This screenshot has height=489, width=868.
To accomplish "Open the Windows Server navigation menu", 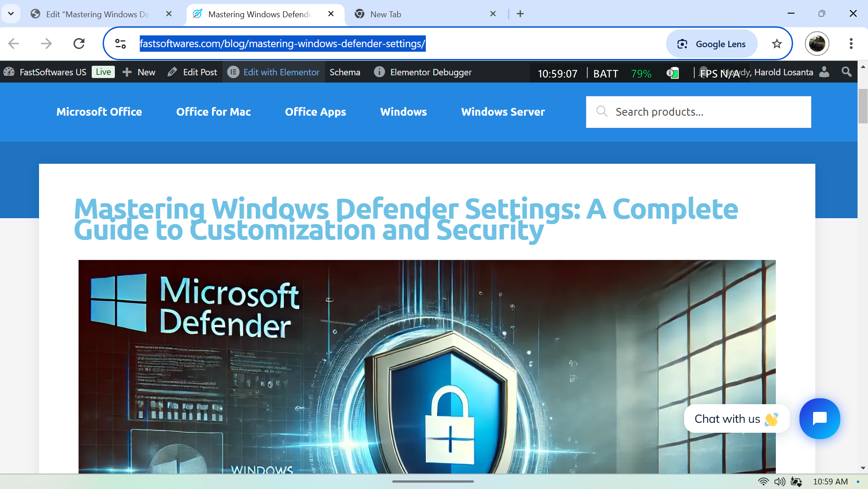I will click(x=503, y=112).
